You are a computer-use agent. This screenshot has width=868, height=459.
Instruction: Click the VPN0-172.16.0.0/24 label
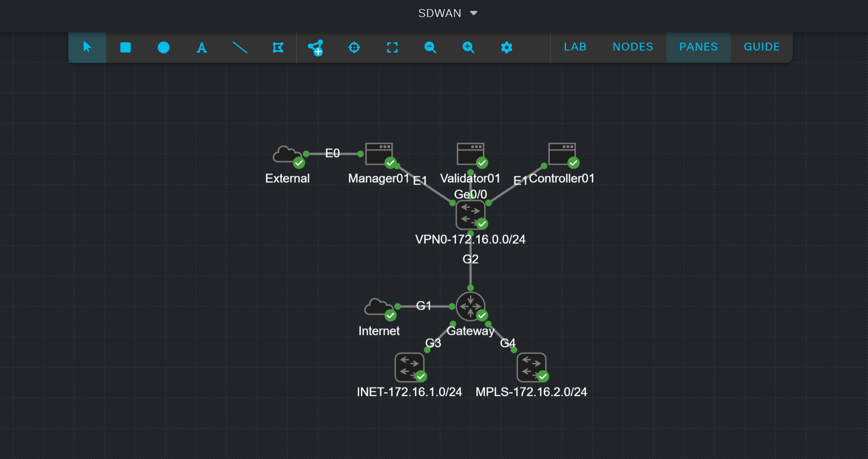[471, 240]
